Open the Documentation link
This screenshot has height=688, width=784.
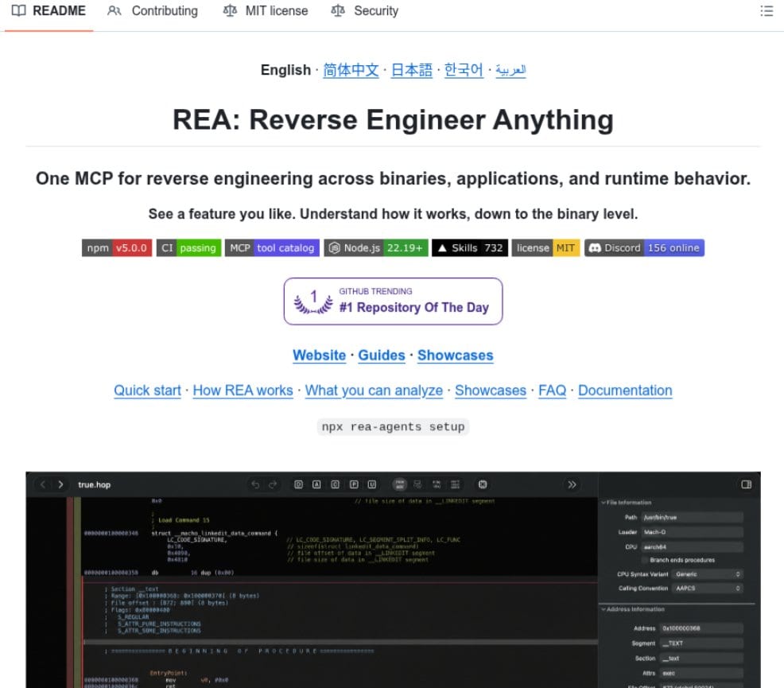coord(625,391)
